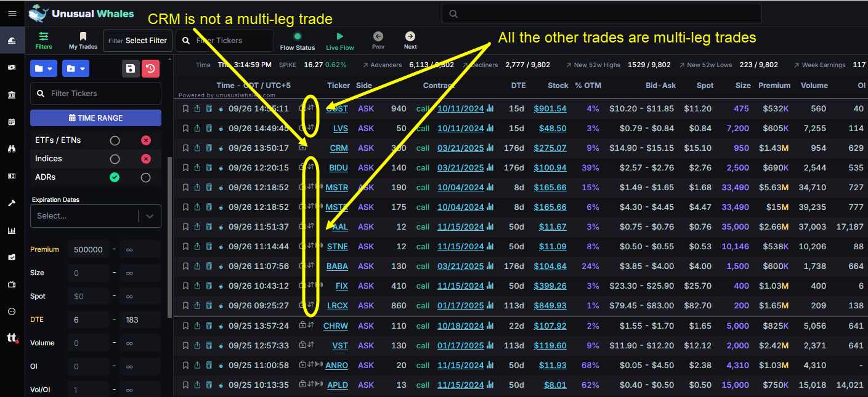868x397 pixels.
Task: Open the Select Filter chooser
Action: (x=146, y=40)
